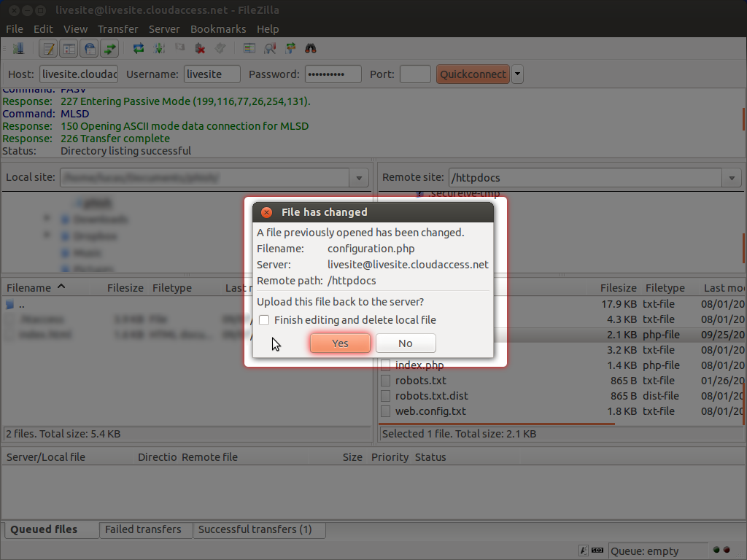Open the Remote site path dropdown
The image size is (747, 560).
[x=732, y=178]
